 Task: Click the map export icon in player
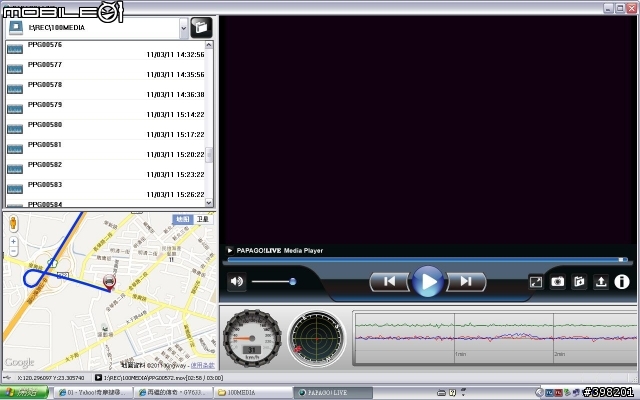(579, 282)
